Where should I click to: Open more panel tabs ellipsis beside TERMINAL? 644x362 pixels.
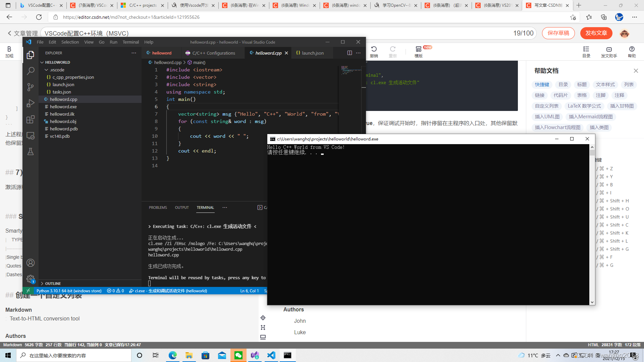click(x=225, y=207)
